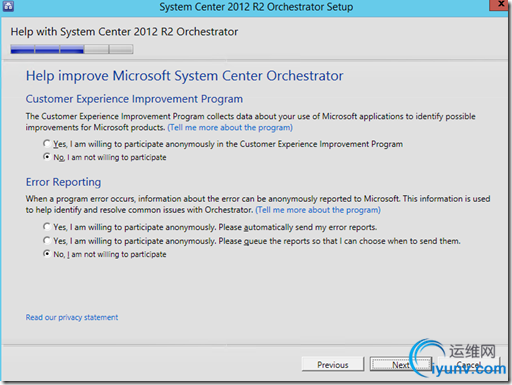The height and width of the screenshot is (385, 512).
Task: Click the 'Error Reporting' heading
Action: coord(63,182)
